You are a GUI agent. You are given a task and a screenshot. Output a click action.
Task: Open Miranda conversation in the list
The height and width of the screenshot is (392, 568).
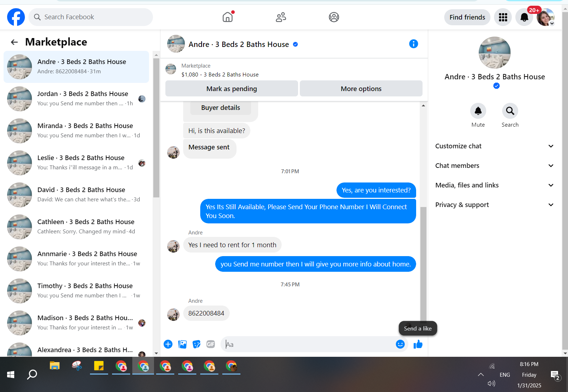pos(76,131)
